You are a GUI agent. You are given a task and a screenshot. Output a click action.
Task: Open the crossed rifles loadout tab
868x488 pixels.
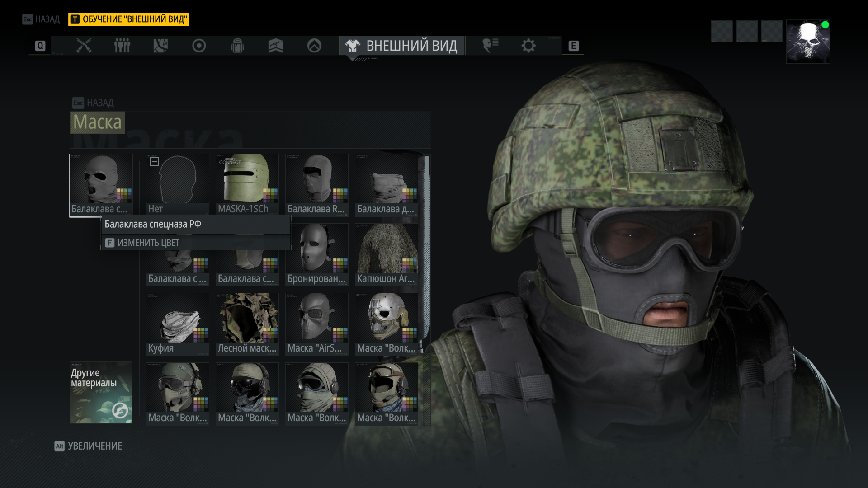click(x=84, y=46)
